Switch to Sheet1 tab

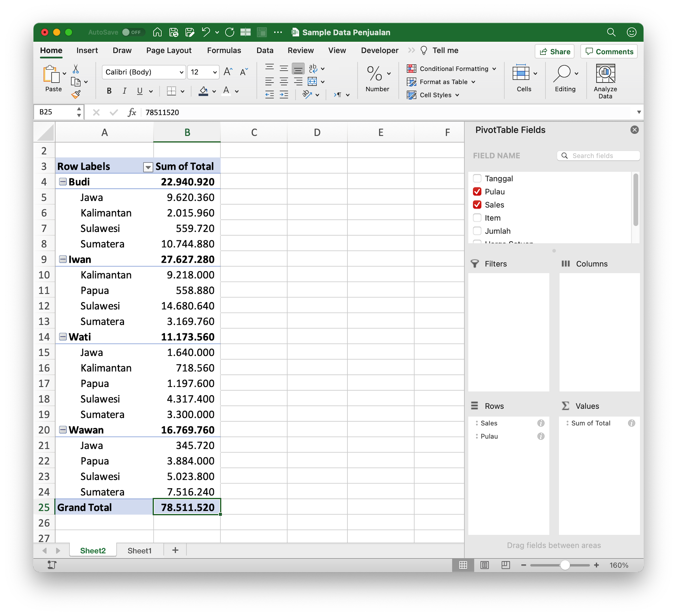point(139,551)
